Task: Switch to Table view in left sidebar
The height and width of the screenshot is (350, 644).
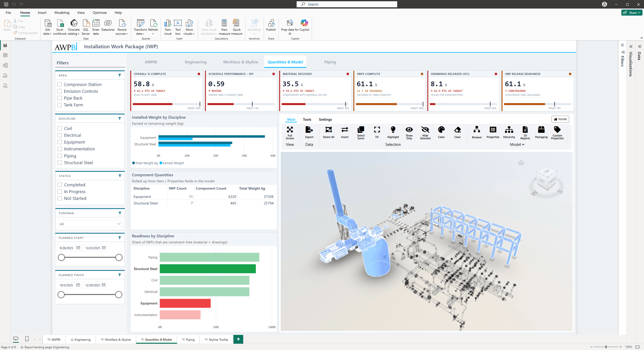Action: (x=5, y=55)
